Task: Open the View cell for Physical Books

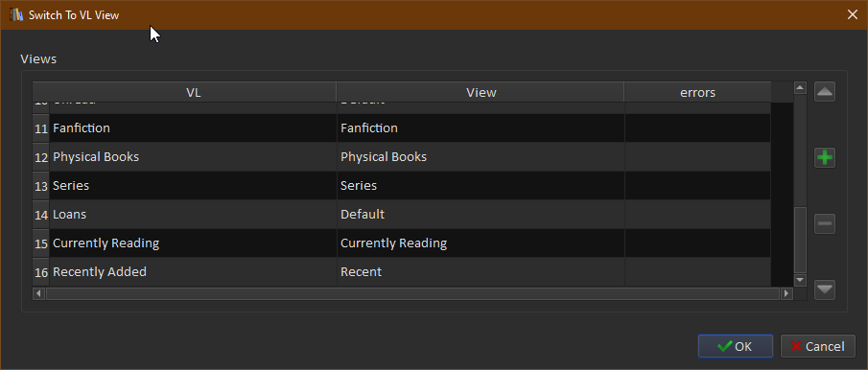Action: click(x=481, y=157)
